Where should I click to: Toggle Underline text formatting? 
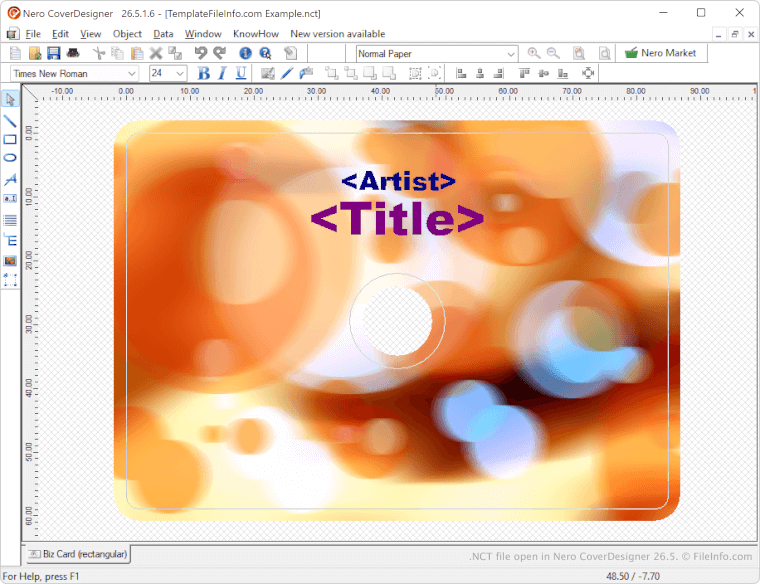[241, 73]
